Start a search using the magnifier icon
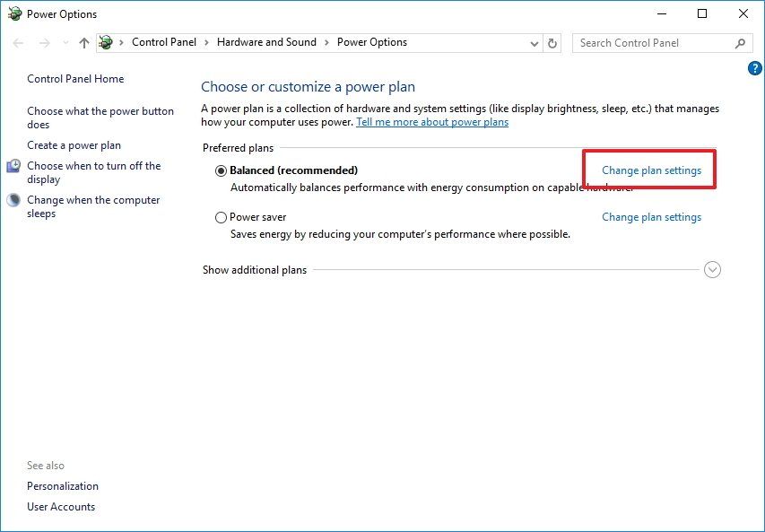 coord(739,42)
